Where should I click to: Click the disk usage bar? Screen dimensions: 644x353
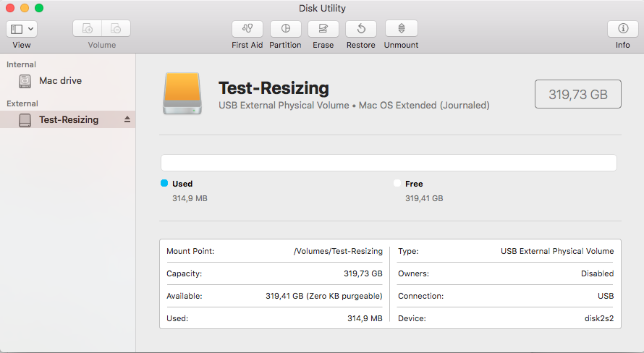[389, 163]
